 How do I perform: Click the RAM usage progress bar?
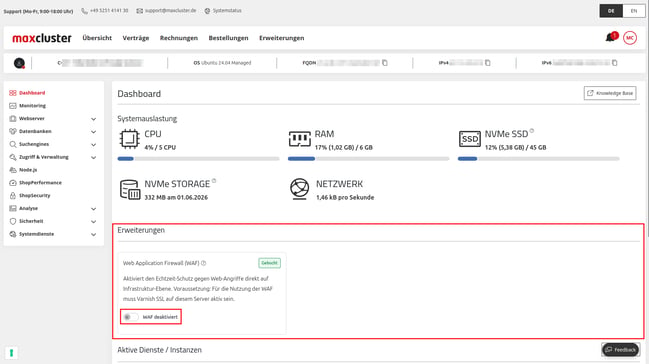[x=368, y=159]
